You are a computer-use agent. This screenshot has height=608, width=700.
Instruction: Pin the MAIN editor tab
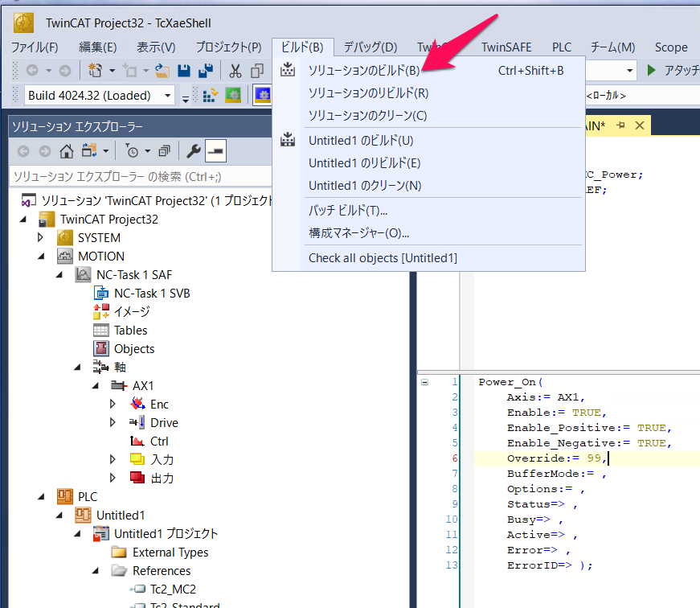point(620,125)
